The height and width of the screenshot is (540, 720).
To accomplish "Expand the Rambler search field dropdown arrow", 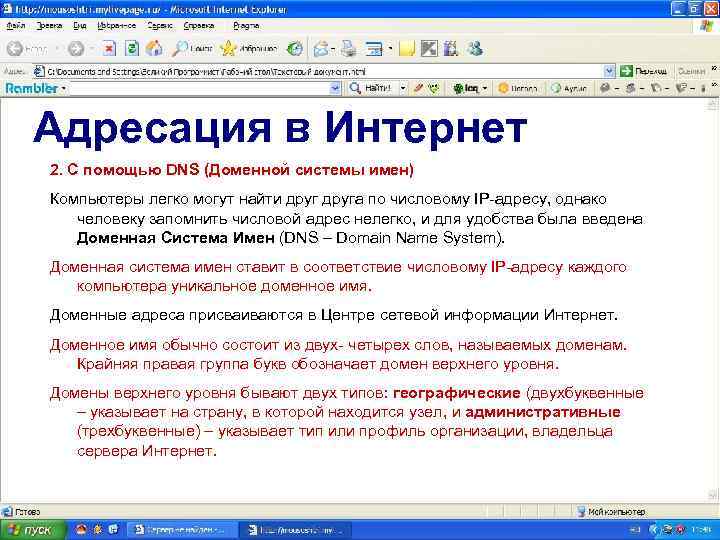I will pos(336,88).
